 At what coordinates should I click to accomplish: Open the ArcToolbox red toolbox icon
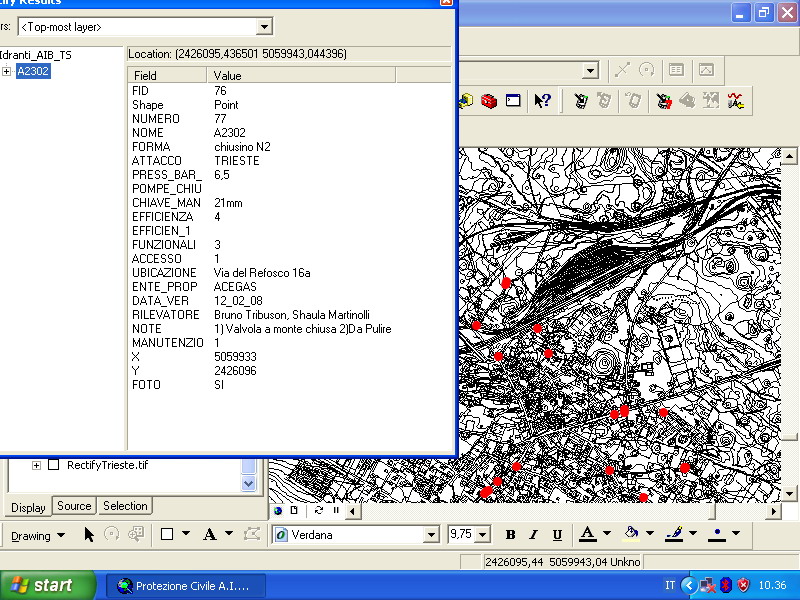pyautogui.click(x=489, y=100)
